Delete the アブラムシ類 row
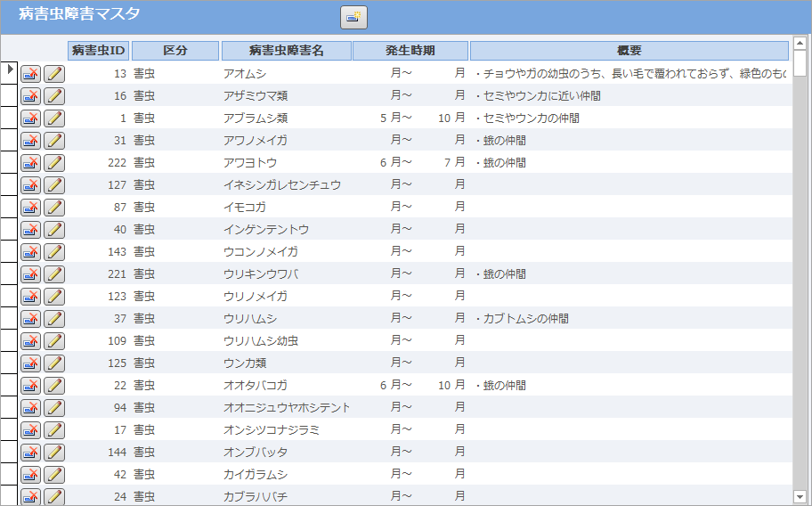 coord(31,118)
